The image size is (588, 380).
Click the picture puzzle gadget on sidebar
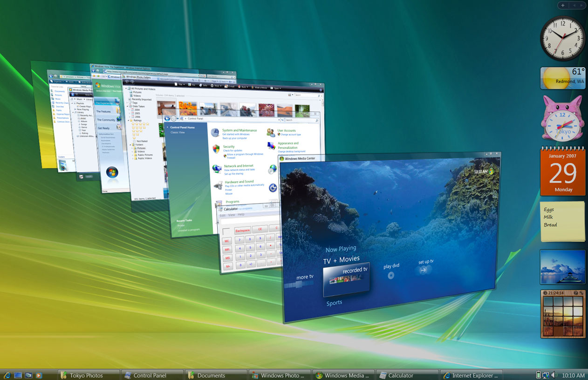click(x=563, y=314)
